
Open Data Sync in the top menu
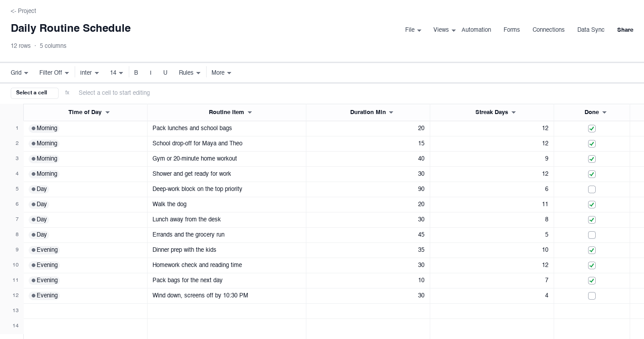pyautogui.click(x=591, y=30)
